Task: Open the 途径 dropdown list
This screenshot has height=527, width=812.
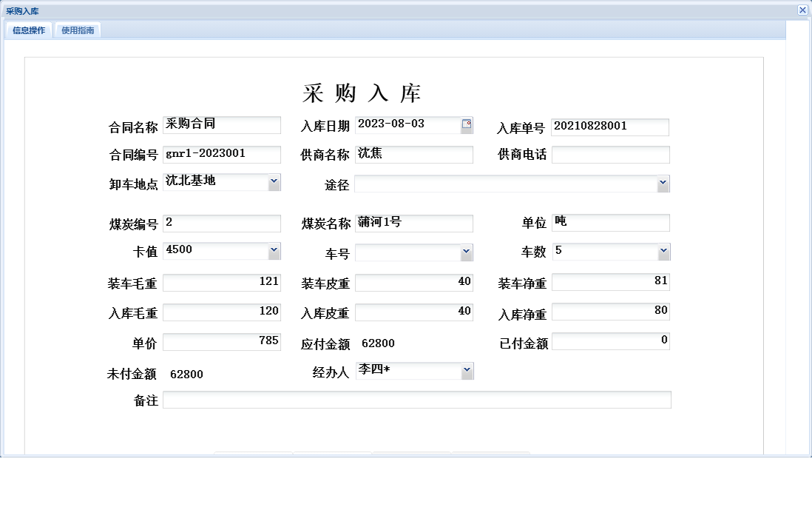Action: pos(663,184)
